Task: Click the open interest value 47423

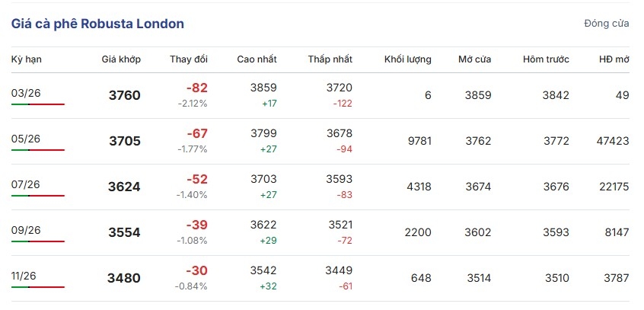Action: 613,141
